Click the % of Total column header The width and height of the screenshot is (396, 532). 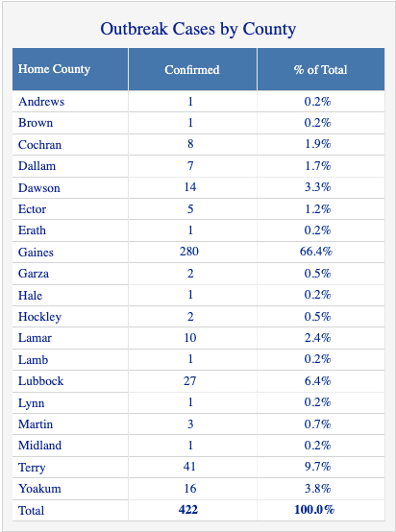321,69
